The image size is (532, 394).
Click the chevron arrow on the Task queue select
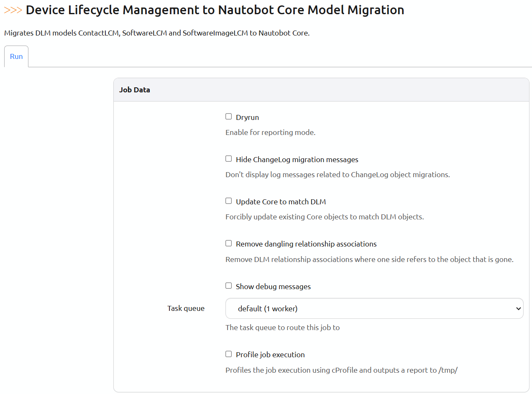coord(518,309)
